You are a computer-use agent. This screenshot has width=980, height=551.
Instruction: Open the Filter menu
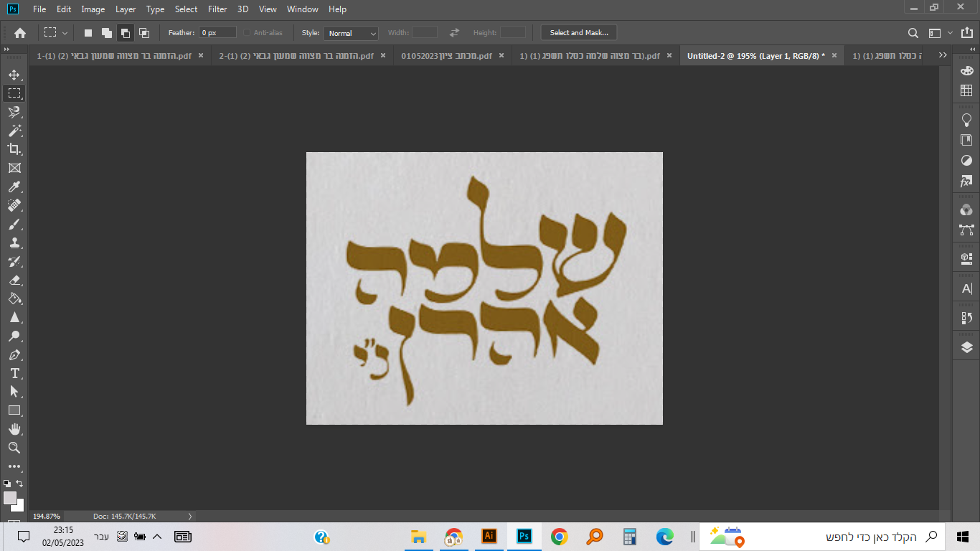point(217,9)
